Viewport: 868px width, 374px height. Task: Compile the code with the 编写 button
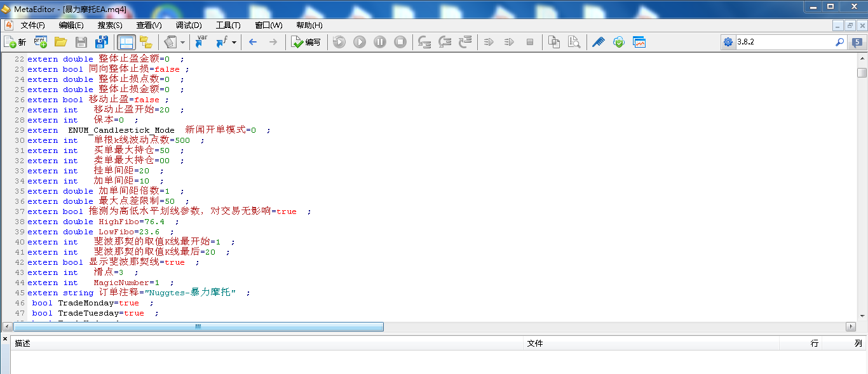(306, 42)
